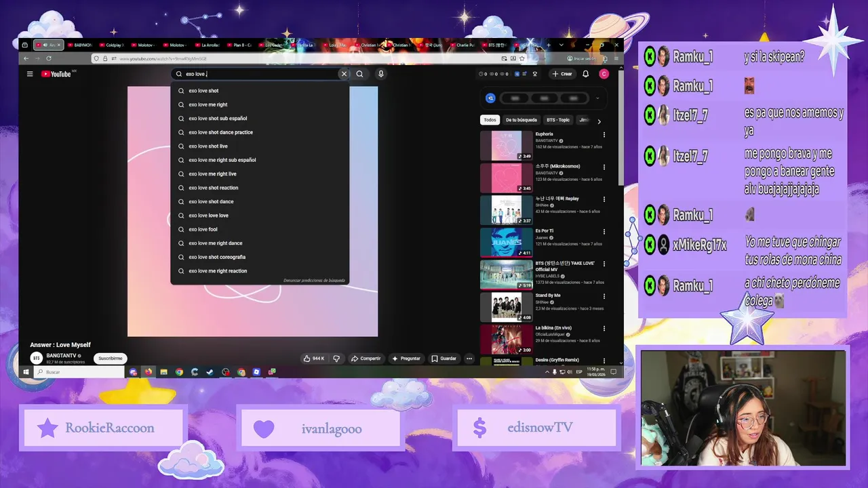The width and height of the screenshot is (868, 488).
Task: Like the video with 944 K likes
Action: coord(313,359)
